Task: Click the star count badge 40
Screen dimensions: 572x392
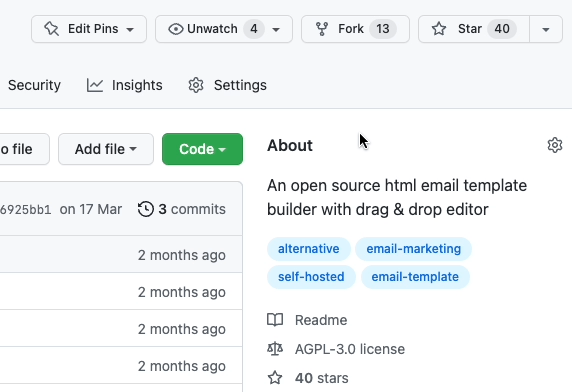Action: coord(502,29)
